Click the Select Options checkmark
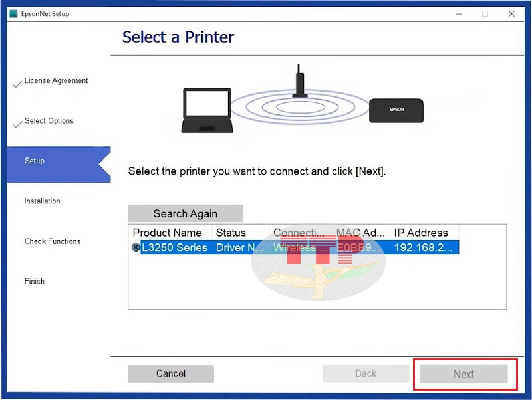 pos(17,124)
